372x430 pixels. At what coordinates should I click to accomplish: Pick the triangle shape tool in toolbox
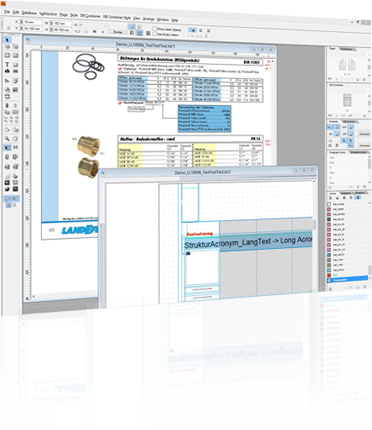point(7,81)
